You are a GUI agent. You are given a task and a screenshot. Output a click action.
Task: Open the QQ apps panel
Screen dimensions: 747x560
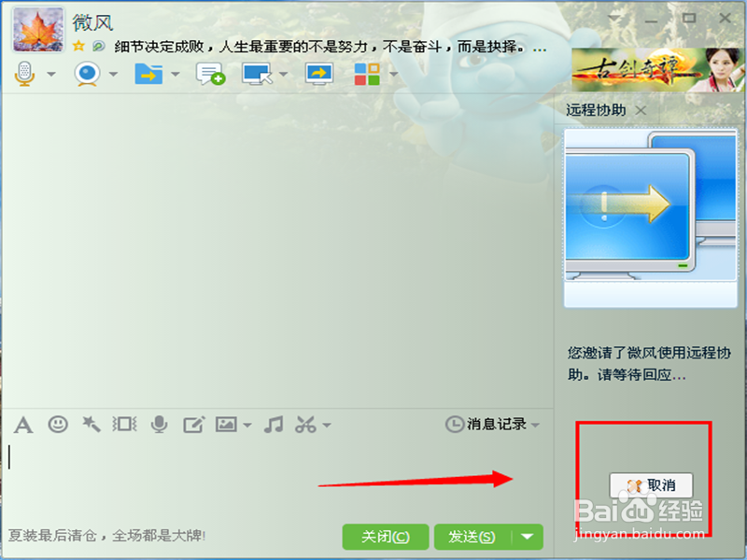click(x=368, y=73)
